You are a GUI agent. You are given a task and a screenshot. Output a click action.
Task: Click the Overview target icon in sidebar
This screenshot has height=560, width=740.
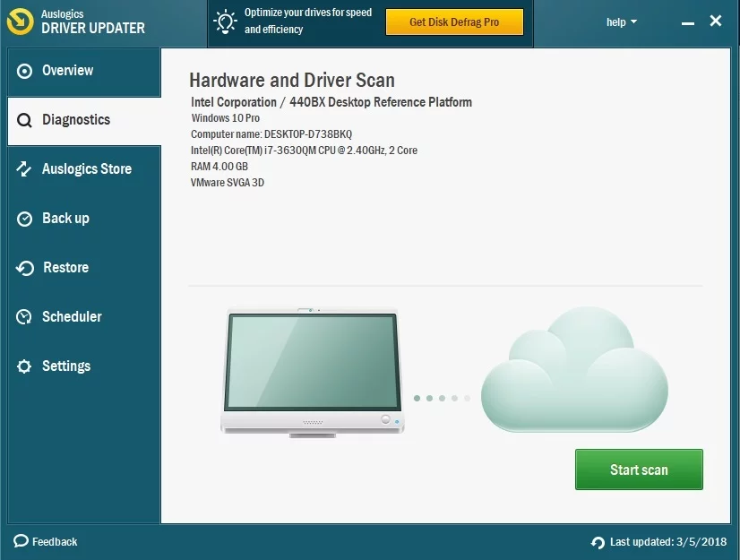25,71
